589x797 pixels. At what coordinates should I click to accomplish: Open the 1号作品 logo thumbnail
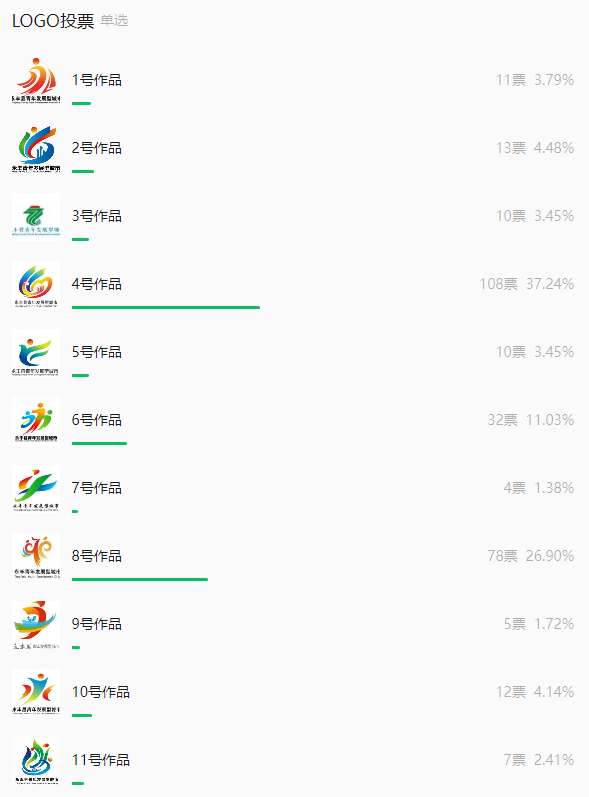[x=36, y=81]
